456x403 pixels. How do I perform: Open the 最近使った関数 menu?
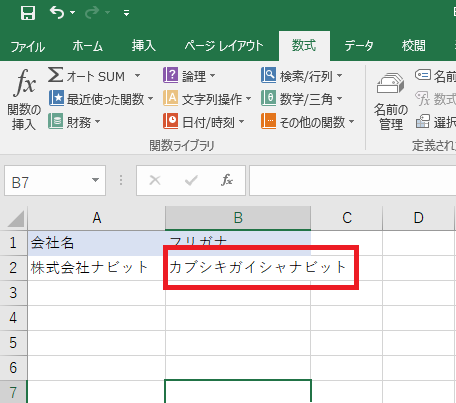[101, 99]
